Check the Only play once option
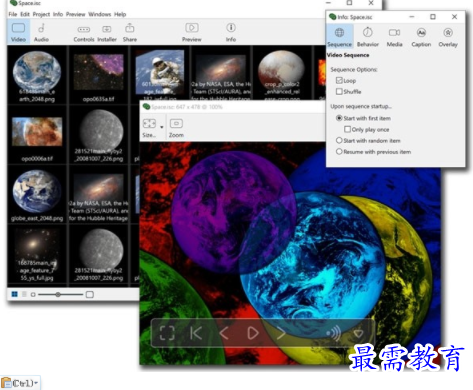This screenshot has height=390, width=473. click(x=347, y=129)
